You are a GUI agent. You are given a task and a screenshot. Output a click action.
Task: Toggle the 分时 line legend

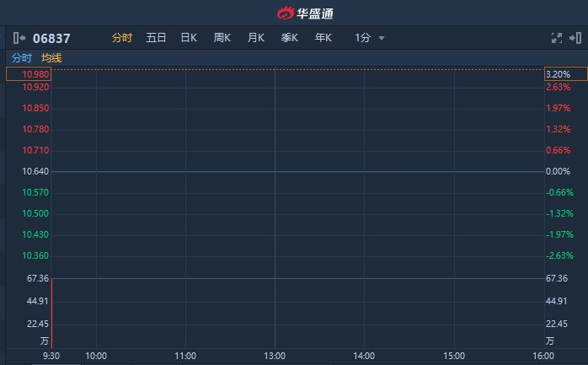21,58
